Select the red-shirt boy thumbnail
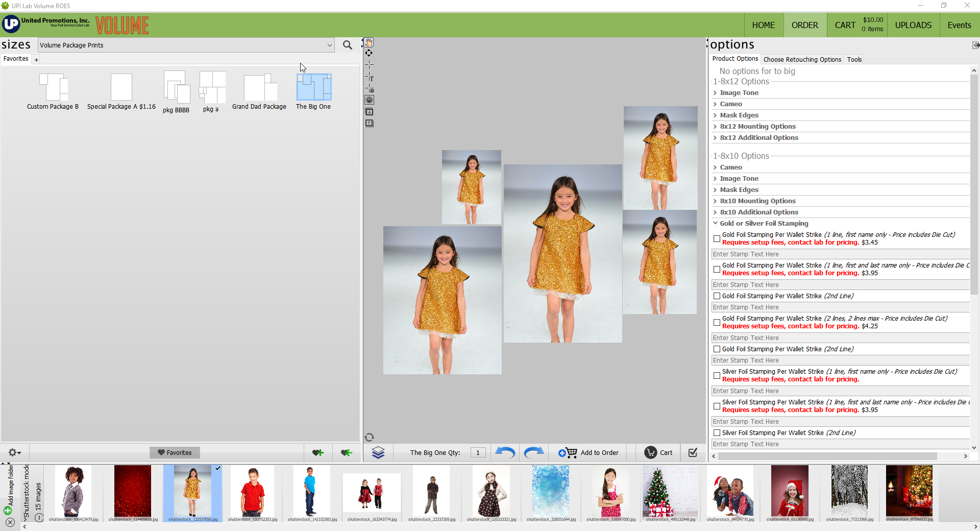 [252, 491]
